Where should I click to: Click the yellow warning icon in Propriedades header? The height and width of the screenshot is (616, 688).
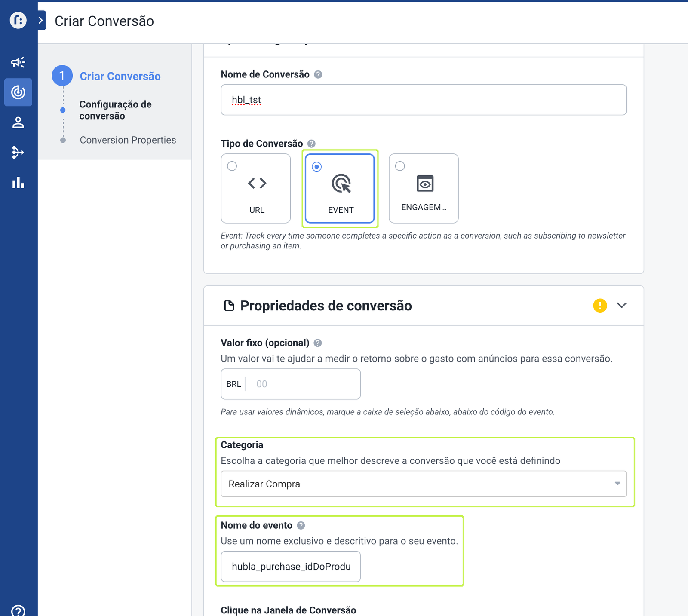(x=600, y=306)
